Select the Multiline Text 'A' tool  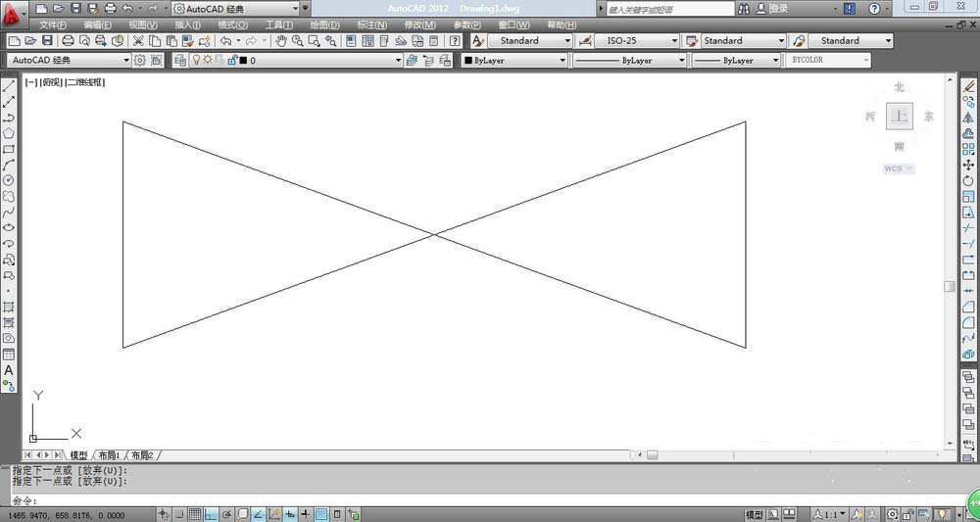[x=9, y=370]
